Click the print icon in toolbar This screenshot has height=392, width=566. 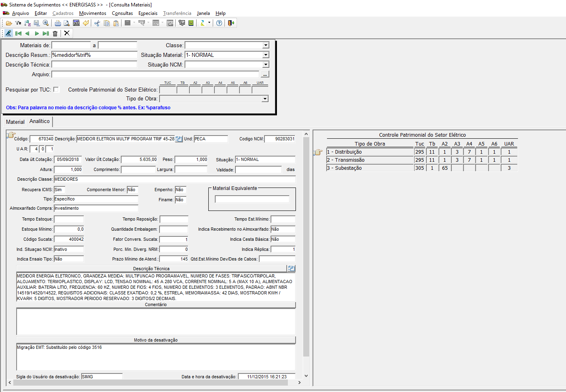58,23
